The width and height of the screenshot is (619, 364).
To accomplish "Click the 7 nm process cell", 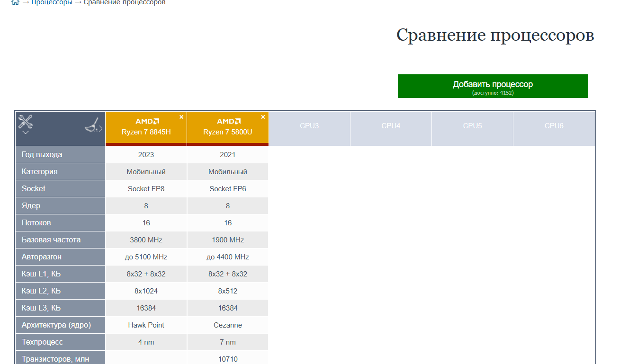I will [x=228, y=342].
